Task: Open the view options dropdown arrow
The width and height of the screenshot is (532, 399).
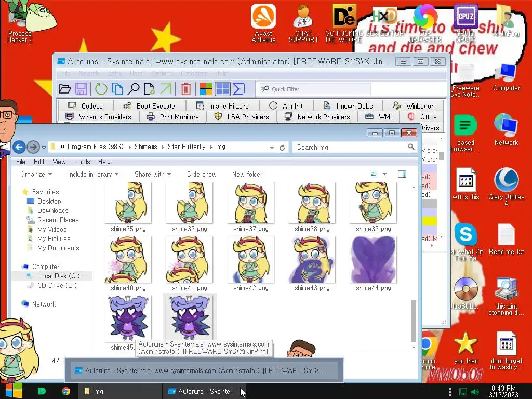Action: [x=385, y=175]
